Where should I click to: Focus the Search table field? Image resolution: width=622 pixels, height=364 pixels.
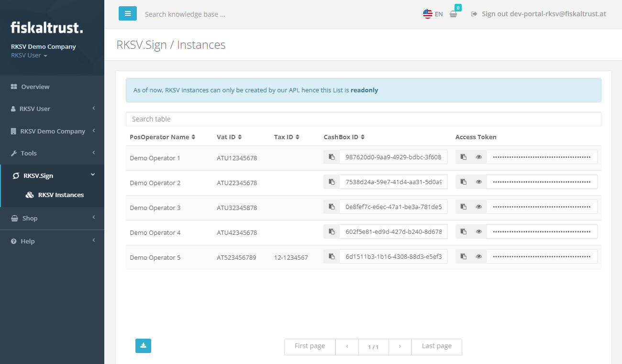point(363,119)
